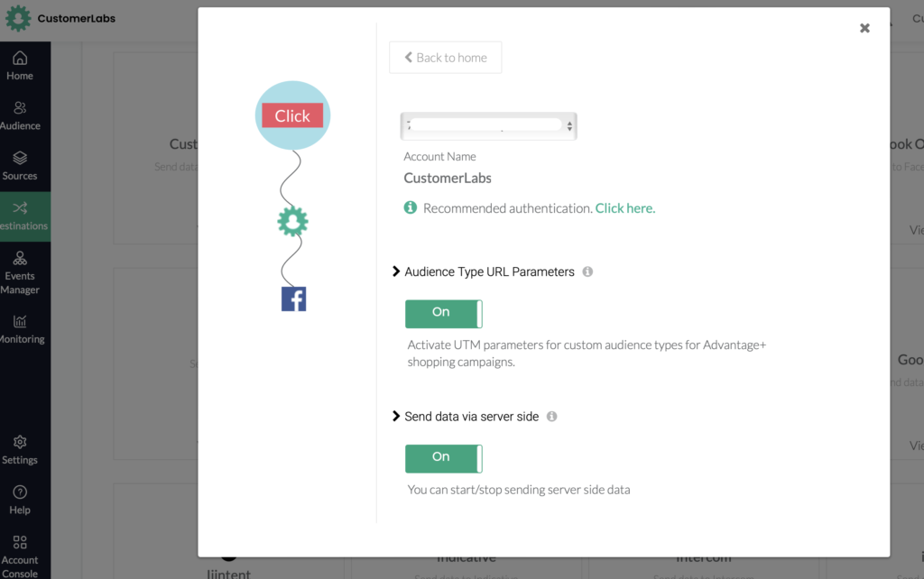Open the Home section in the sidebar
Image resolution: width=924 pixels, height=579 pixels.
[19, 65]
